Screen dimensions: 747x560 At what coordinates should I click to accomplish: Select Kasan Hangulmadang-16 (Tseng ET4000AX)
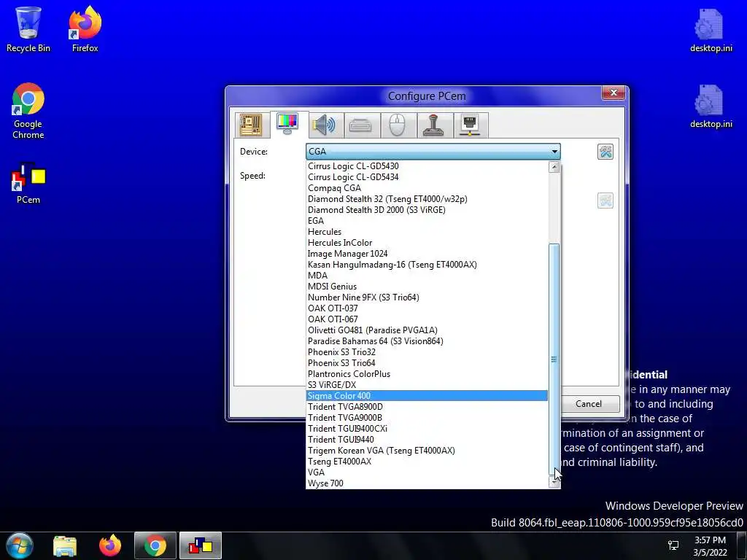(427, 265)
